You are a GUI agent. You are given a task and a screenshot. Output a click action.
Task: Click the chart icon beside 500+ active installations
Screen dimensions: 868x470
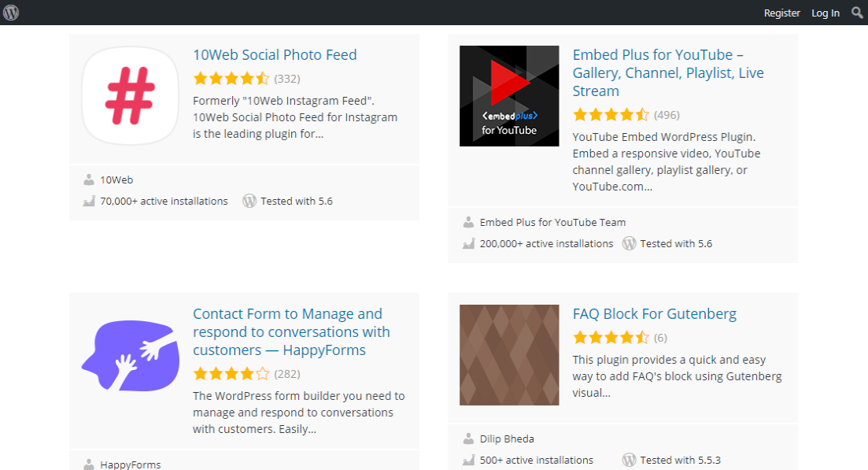pyautogui.click(x=468, y=460)
